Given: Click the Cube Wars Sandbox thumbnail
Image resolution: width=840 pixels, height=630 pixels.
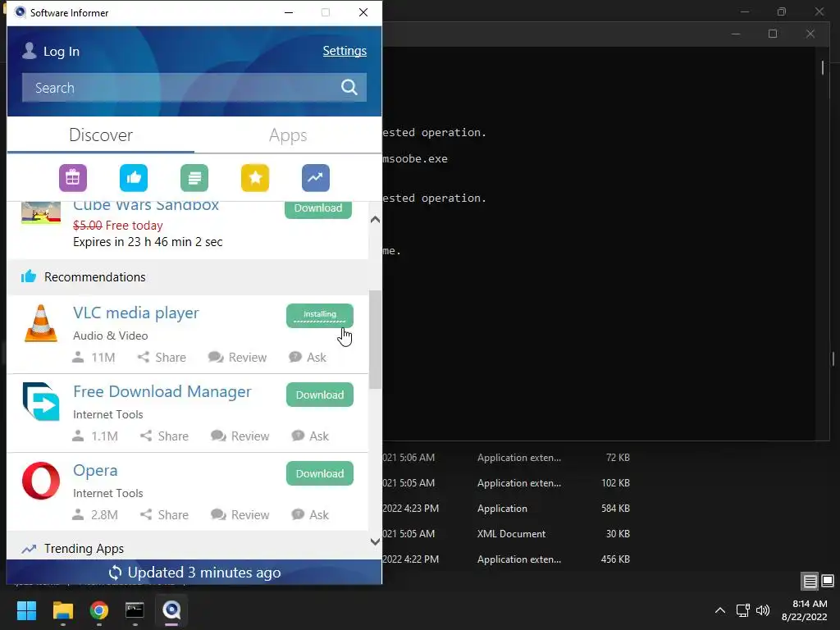Looking at the screenshot, I should pyautogui.click(x=41, y=212).
